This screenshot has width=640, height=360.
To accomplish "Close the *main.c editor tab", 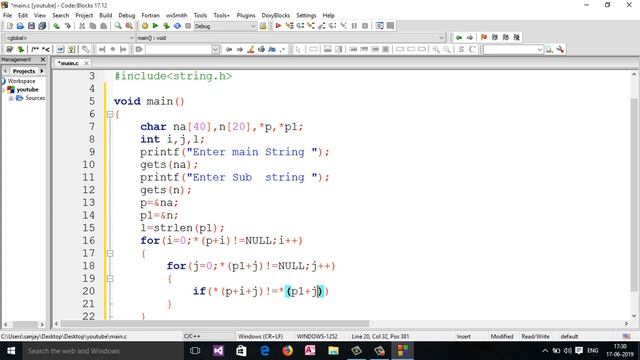I will (x=87, y=63).
